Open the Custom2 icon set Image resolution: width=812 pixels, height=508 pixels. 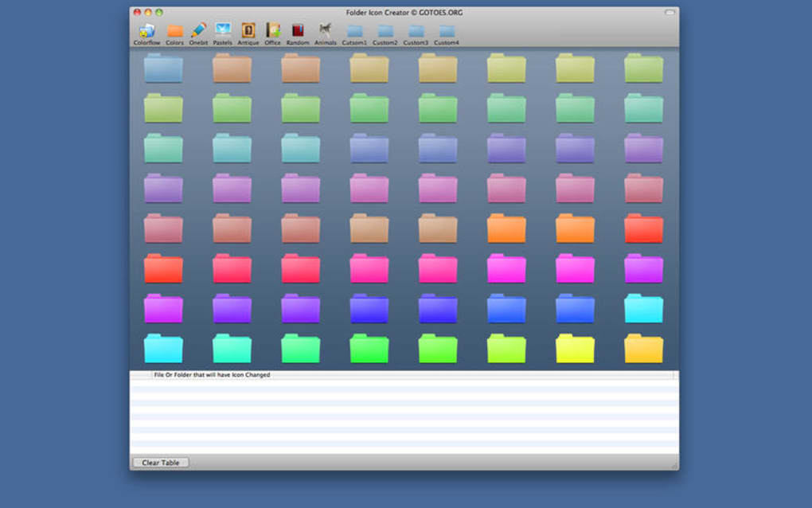tap(385, 30)
